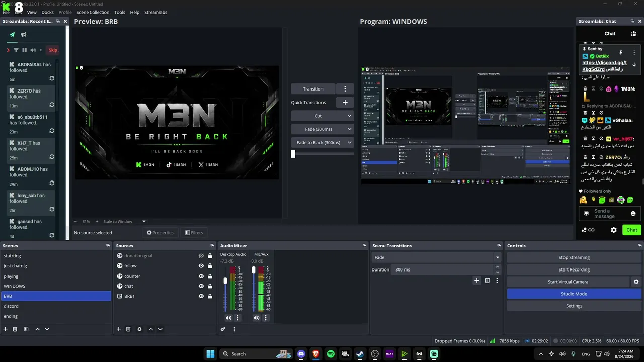This screenshot has width=644, height=362.
Task: Move selected scene up
Action: [37, 329]
